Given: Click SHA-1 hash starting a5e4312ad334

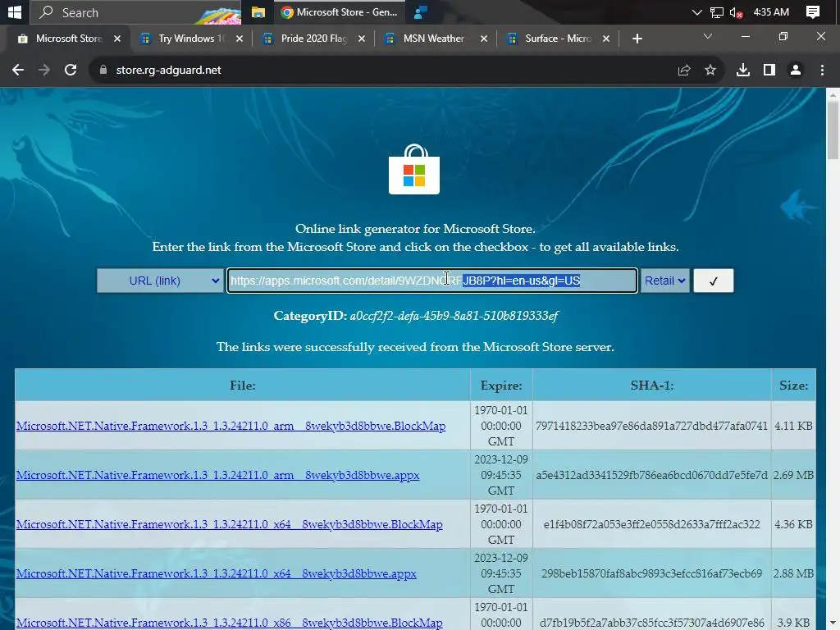Looking at the screenshot, I should click(651, 475).
